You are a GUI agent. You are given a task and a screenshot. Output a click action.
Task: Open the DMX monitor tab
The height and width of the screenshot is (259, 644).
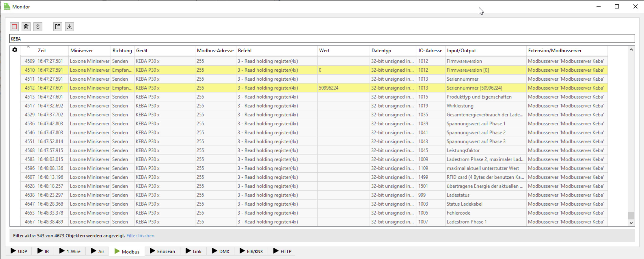tap(221, 251)
